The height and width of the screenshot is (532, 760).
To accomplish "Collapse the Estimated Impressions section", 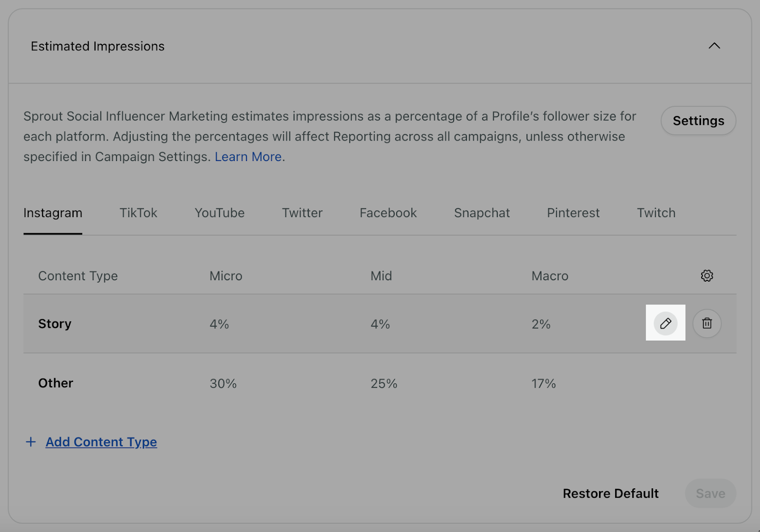I will tap(714, 46).
